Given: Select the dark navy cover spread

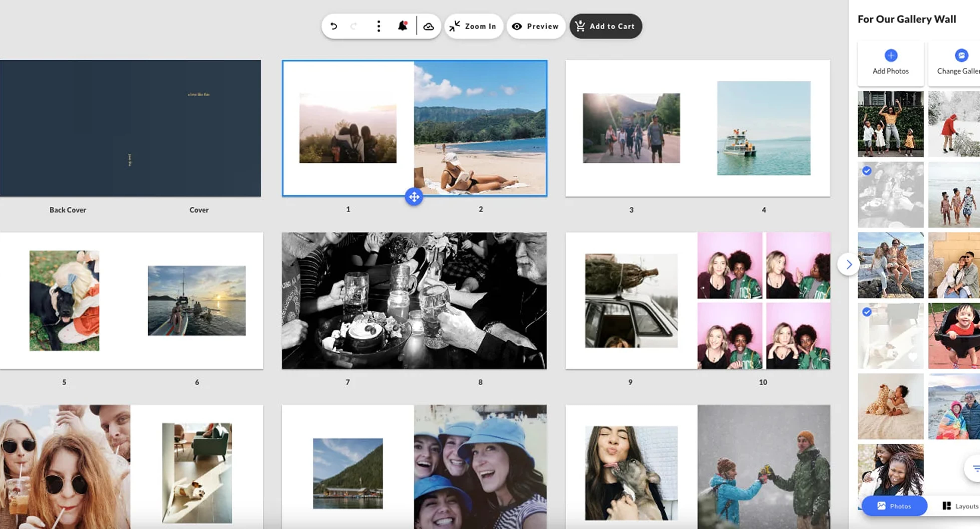Looking at the screenshot, I should tap(130, 128).
